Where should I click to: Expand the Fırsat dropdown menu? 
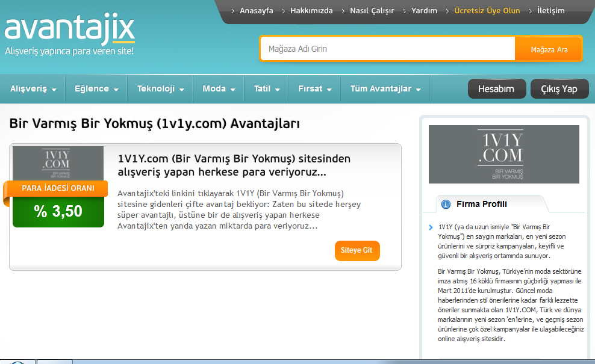[314, 88]
